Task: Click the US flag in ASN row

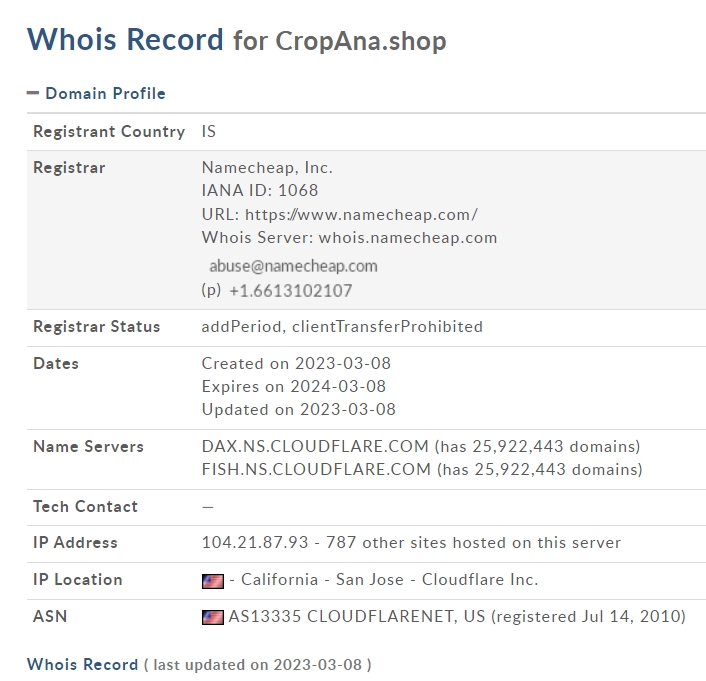Action: [213, 617]
